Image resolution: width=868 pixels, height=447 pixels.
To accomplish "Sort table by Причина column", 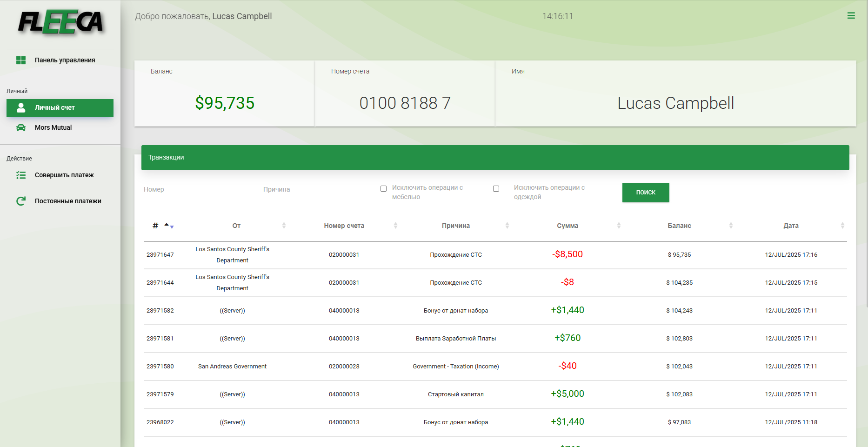I will coord(456,226).
